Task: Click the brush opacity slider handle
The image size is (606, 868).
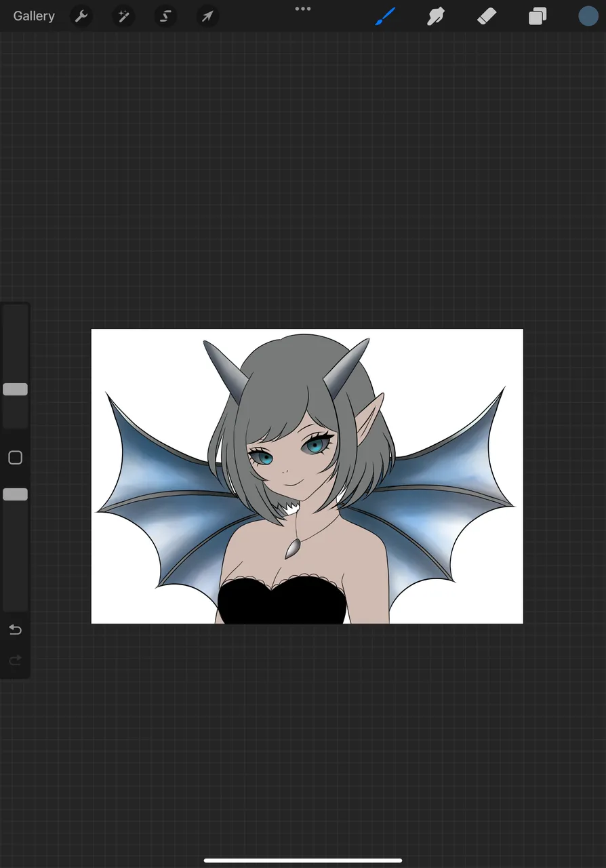Action: [15, 494]
